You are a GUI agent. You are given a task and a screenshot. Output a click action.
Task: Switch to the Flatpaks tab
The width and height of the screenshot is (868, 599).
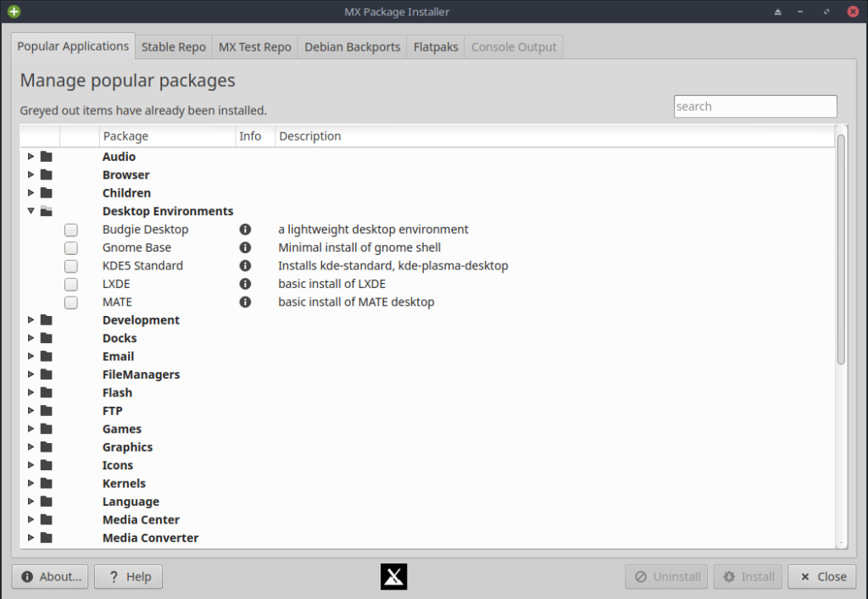436,47
